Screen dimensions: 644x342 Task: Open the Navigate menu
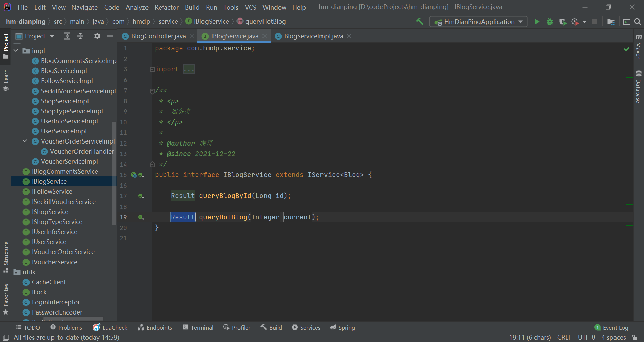point(84,7)
